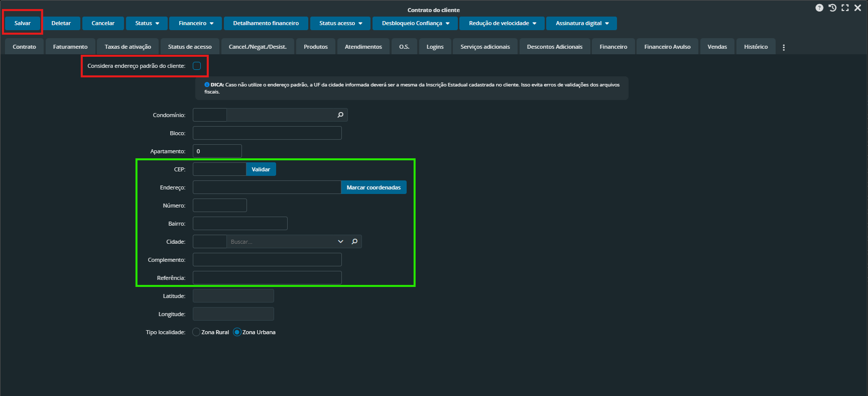This screenshot has width=868, height=396.
Task: Expand the Status dropdown button
Action: 147,23
